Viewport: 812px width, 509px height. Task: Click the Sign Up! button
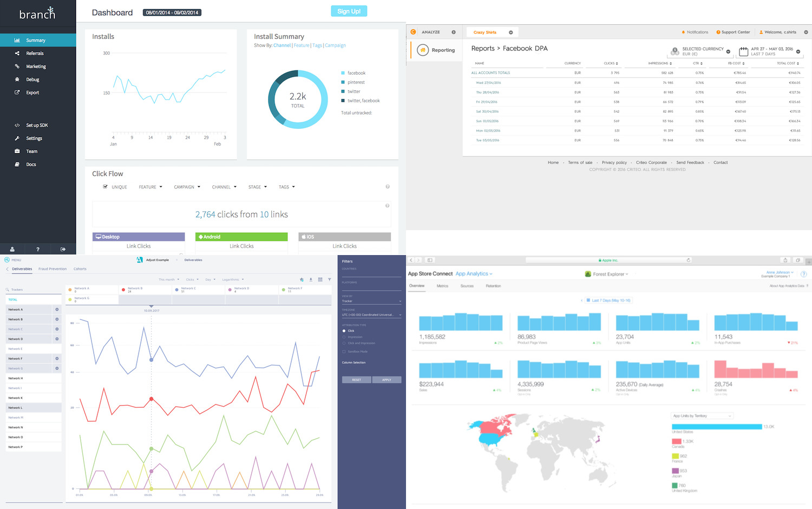349,11
